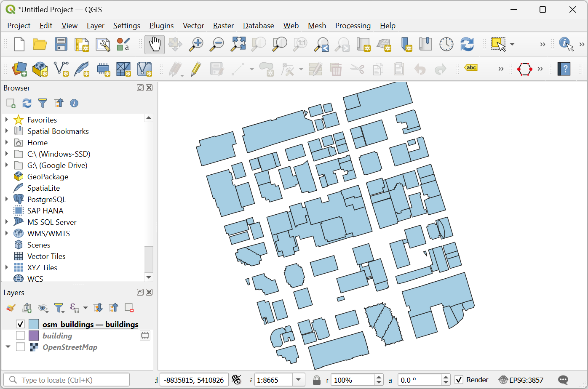Image resolution: width=588 pixels, height=389 pixels.
Task: Uncheck the osm_buildings layer visibility checkbox
Action: pyautogui.click(x=20, y=324)
